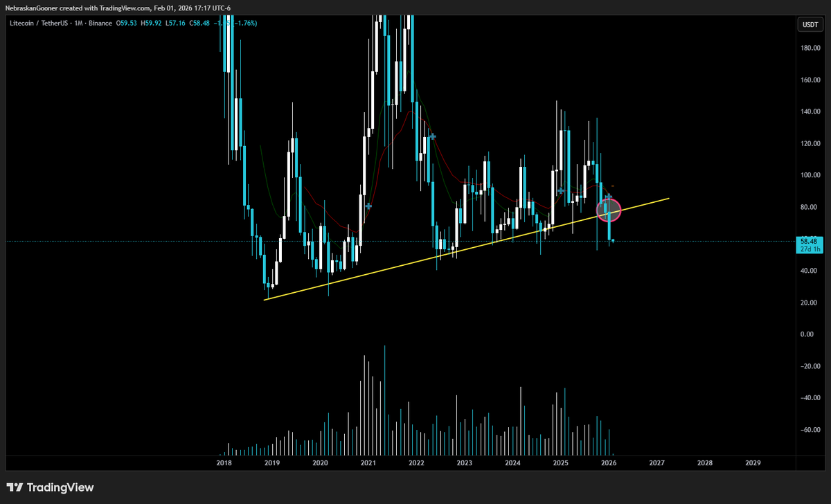Click the 120.00 price axis label

811,143
